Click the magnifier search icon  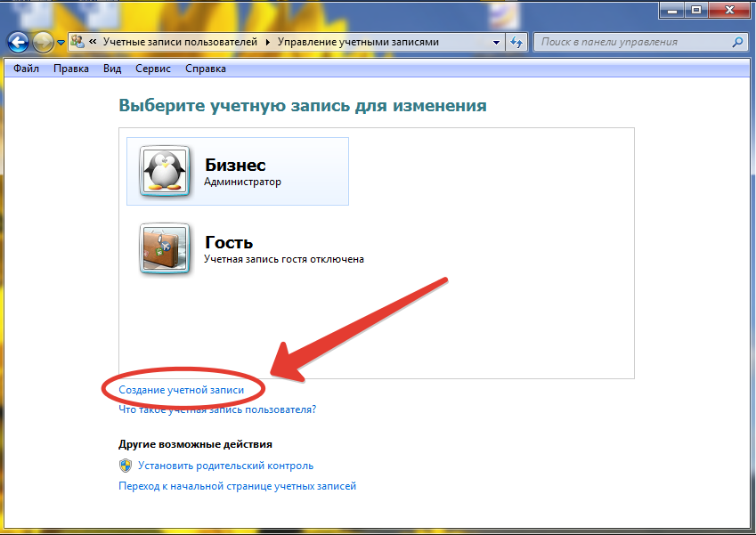point(737,43)
